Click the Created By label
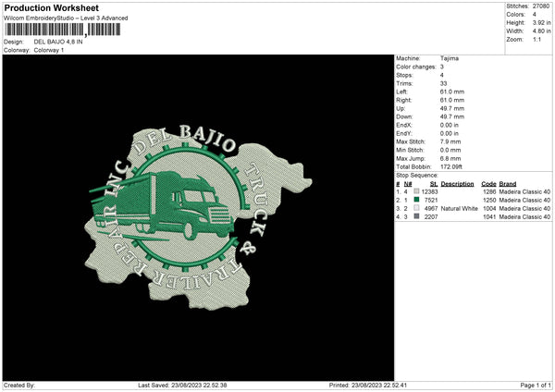Screen dimensions: 555x392 point(19,385)
